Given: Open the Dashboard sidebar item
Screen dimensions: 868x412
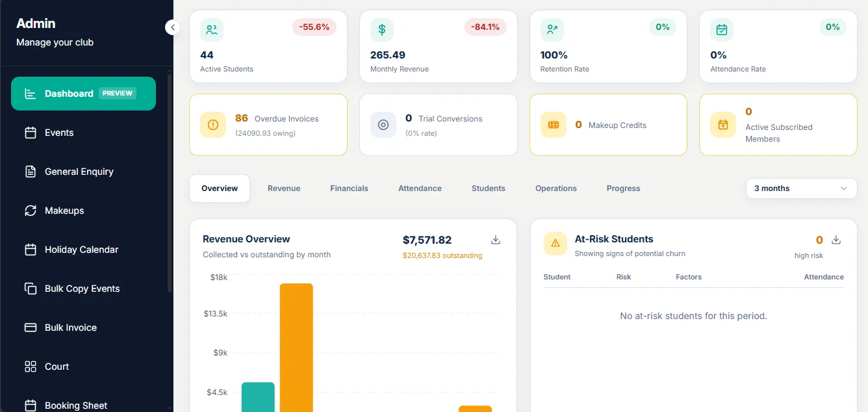Looking at the screenshot, I should click(x=83, y=94).
